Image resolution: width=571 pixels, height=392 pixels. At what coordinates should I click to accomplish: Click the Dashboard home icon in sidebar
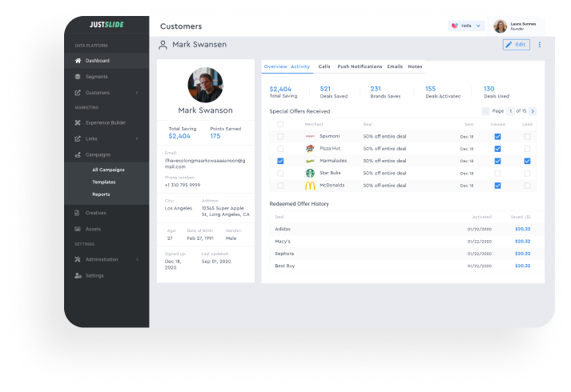[78, 61]
